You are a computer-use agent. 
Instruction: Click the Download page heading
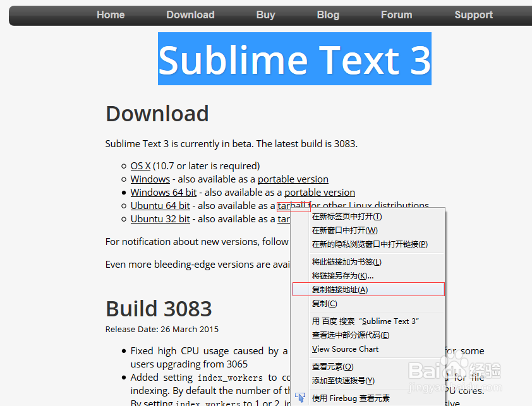pyautogui.click(x=157, y=114)
